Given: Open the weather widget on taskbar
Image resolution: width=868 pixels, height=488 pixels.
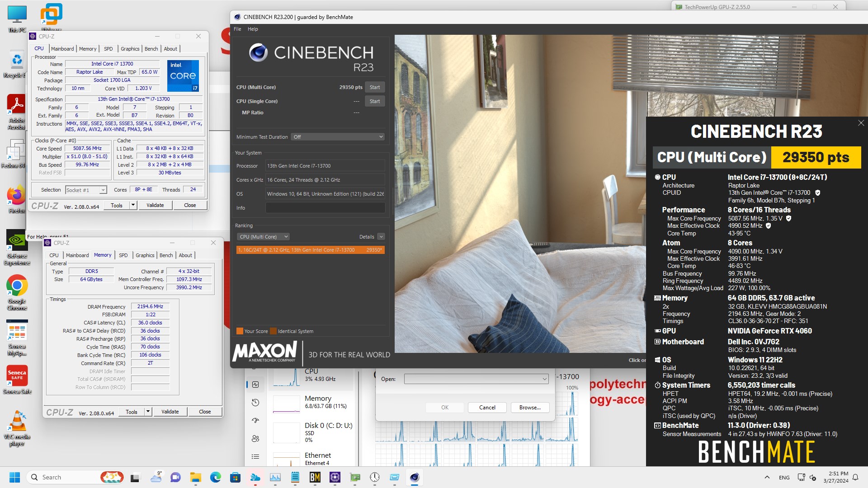Looking at the screenshot, I should [156, 477].
